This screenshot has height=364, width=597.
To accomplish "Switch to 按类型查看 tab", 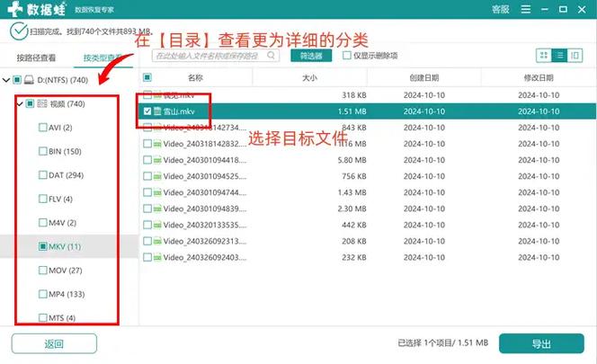I will pos(102,58).
